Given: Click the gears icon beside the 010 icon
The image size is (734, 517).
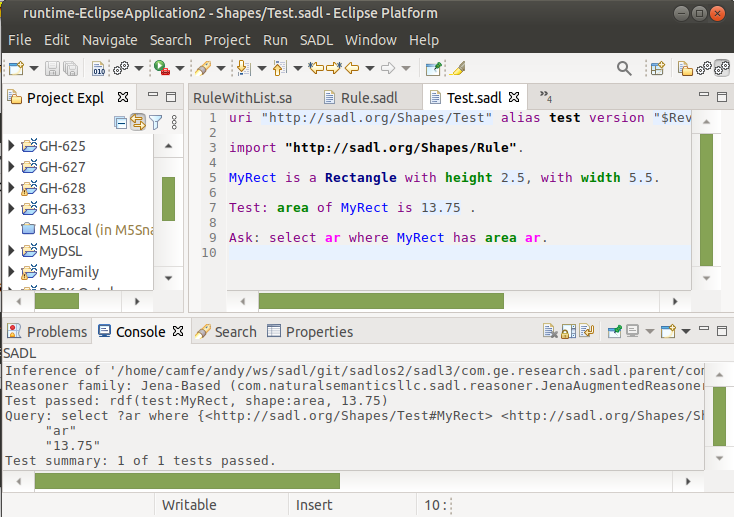Looking at the screenshot, I should coord(121,68).
